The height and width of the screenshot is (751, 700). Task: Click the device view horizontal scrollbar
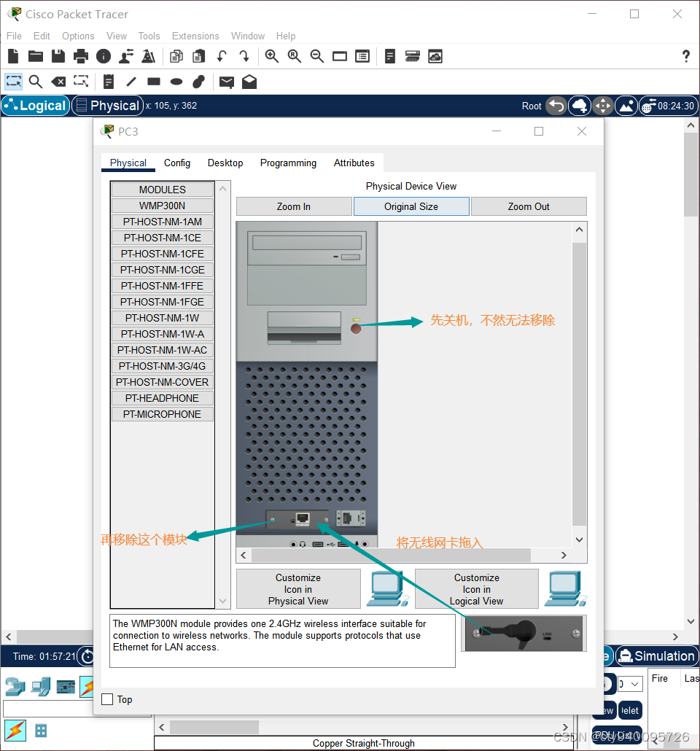coord(391,555)
